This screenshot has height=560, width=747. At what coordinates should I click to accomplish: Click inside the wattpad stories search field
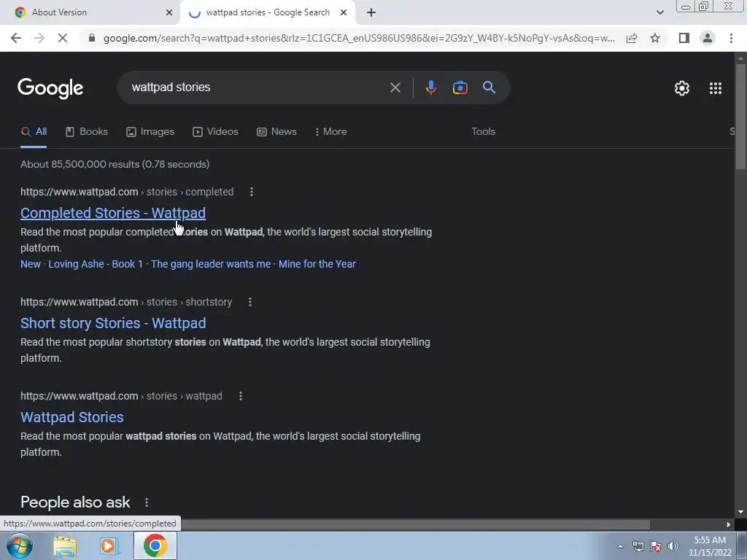(258, 87)
